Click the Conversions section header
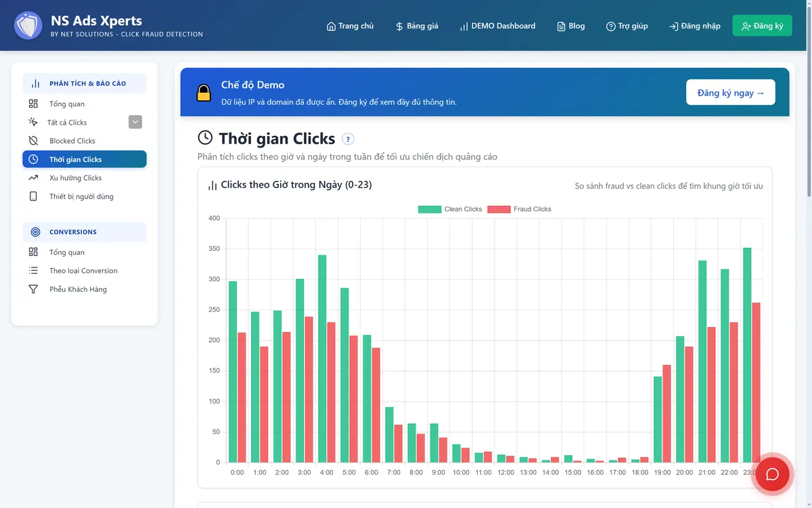812x508 pixels. (x=85, y=232)
